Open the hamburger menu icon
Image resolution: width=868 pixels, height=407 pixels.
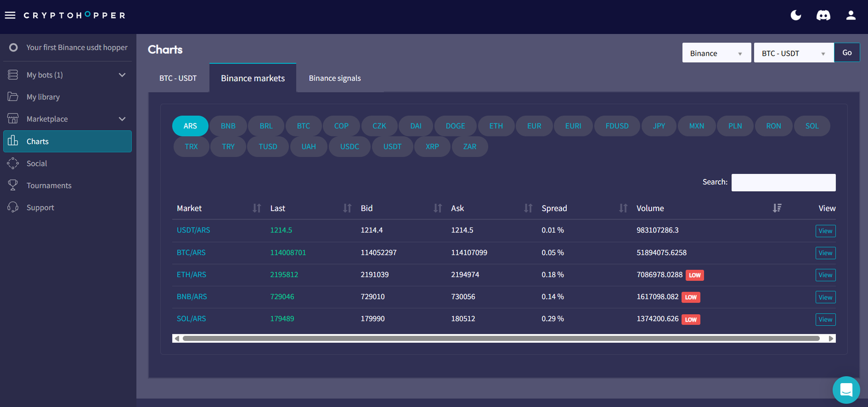tap(10, 15)
